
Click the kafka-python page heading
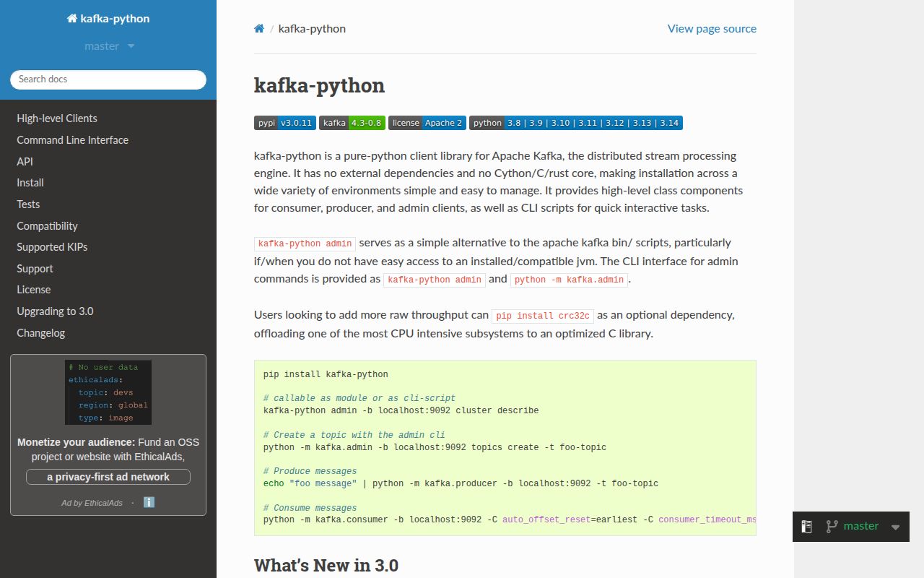319,85
